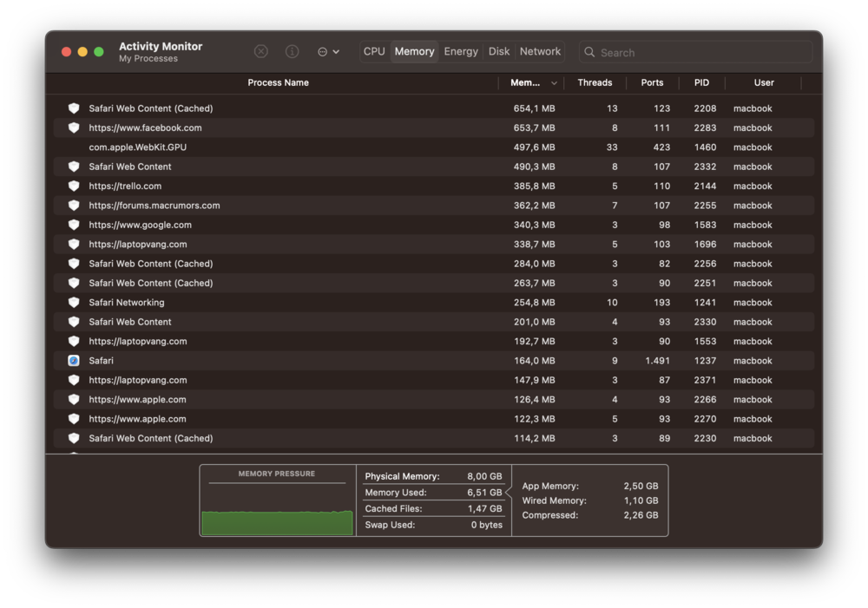
Task: Click the shield icon in the PID 2256 row
Action: click(74, 264)
